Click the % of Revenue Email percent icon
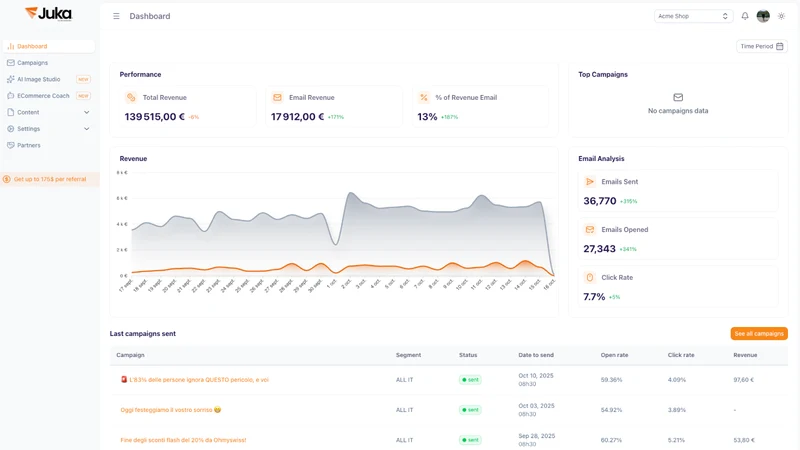The height and width of the screenshot is (450, 800). [423, 97]
